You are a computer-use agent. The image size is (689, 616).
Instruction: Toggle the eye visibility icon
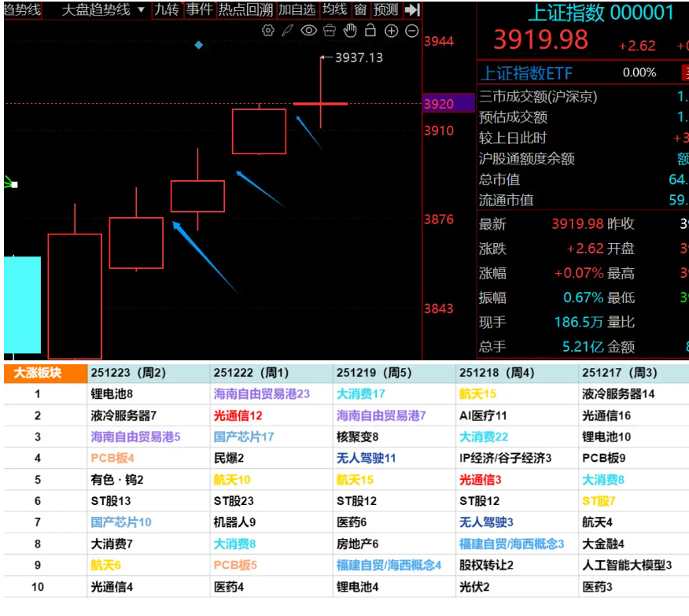point(308,31)
